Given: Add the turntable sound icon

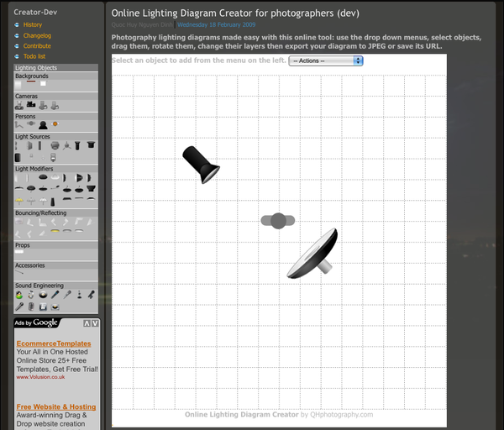Looking at the screenshot, I should point(55,307).
